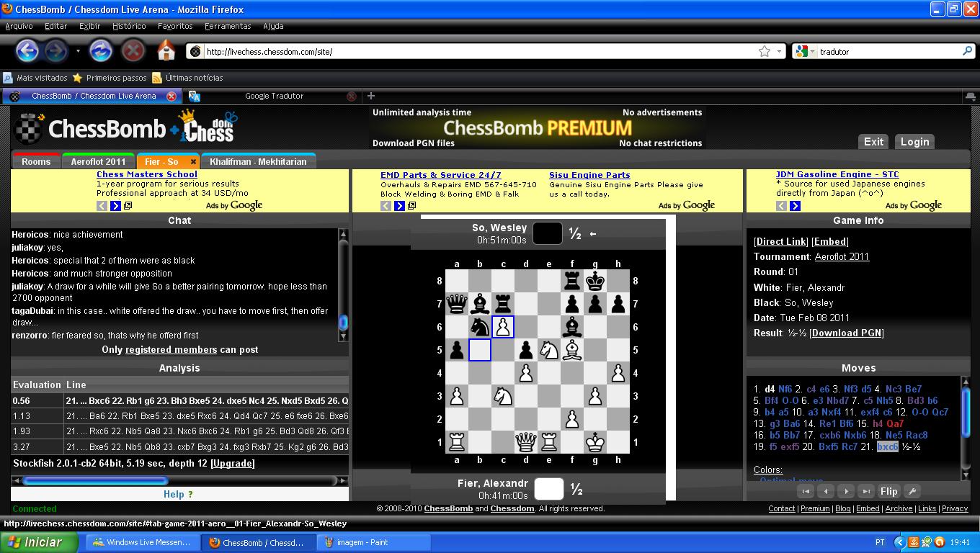This screenshot has height=553, width=980.
Task: Go to the first move of the game
Action: [806, 491]
